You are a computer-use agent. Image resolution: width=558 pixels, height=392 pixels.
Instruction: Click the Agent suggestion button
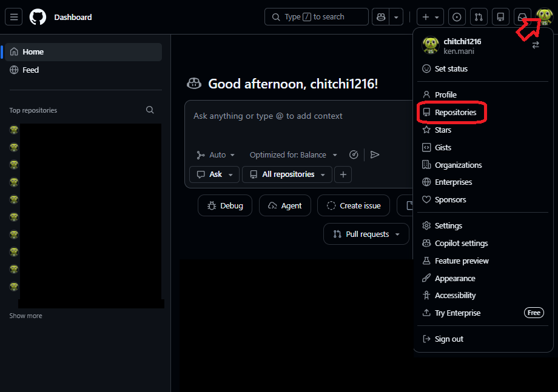pos(284,205)
